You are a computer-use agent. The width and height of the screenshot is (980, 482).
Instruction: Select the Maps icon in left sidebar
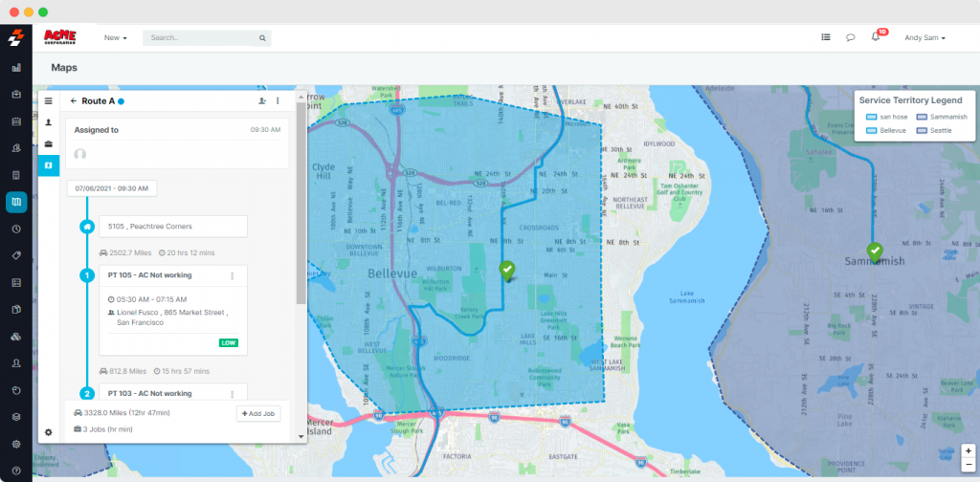[16, 202]
